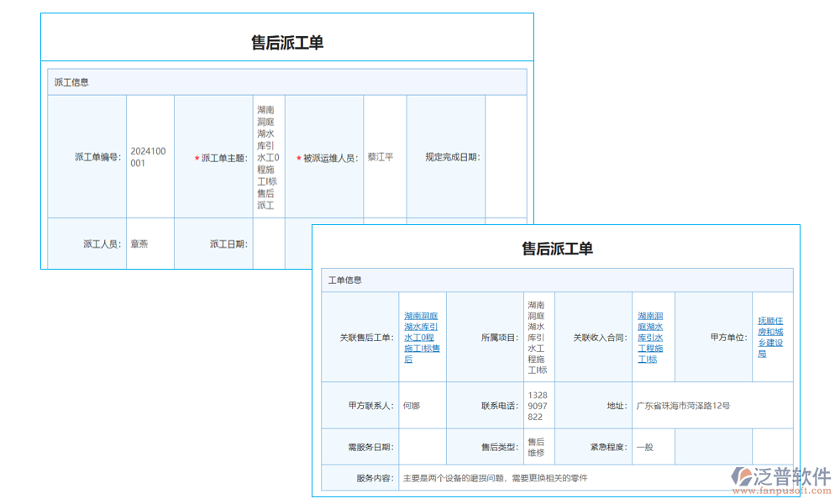Screen dimensions: 840x504
Task: Open the 抚顺住房和城乡建设局 unit link
Action: coord(771,336)
